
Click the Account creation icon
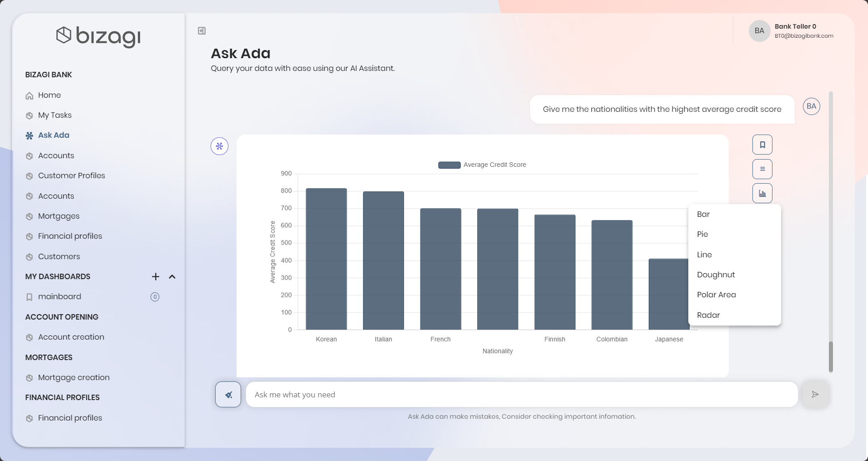(x=30, y=337)
